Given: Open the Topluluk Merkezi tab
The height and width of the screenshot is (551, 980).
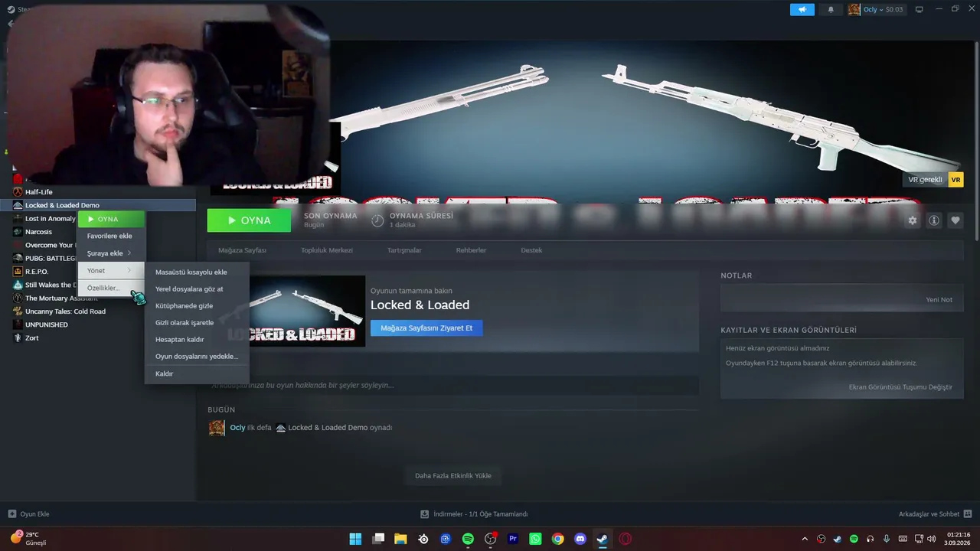Looking at the screenshot, I should (x=327, y=250).
